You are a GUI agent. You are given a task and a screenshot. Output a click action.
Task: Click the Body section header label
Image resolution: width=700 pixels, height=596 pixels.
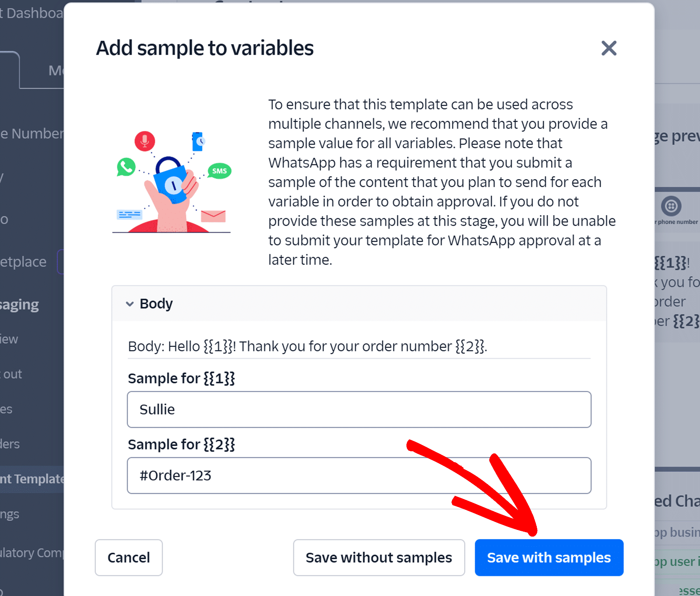pyautogui.click(x=156, y=304)
